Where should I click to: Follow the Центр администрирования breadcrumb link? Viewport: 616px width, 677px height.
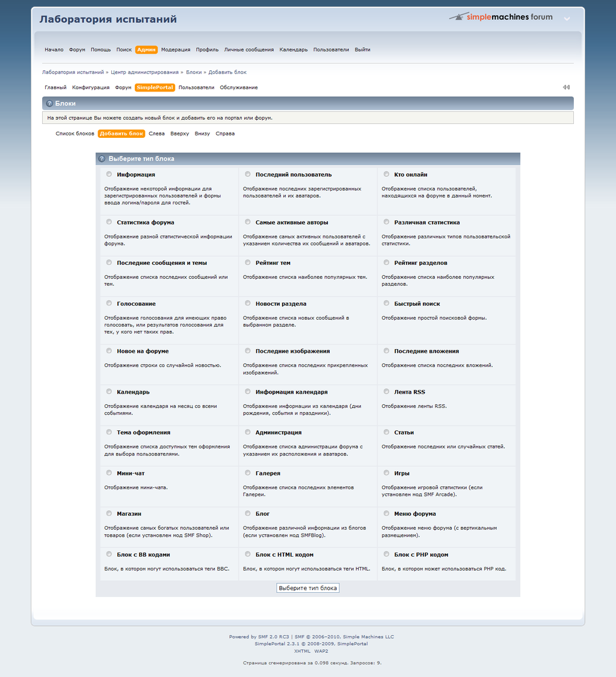click(x=144, y=72)
